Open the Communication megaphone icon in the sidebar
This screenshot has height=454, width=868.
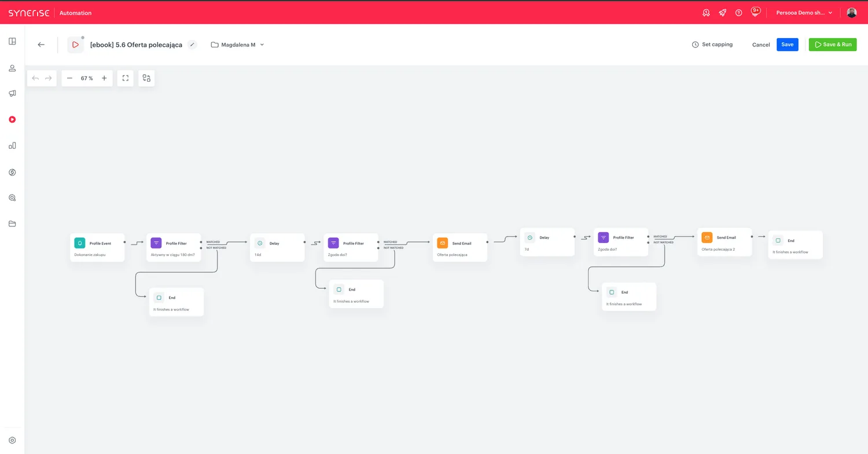(x=12, y=93)
